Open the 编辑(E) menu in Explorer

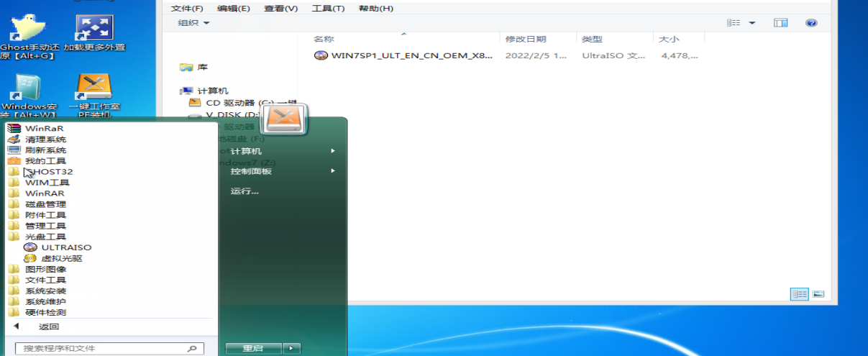[234, 9]
